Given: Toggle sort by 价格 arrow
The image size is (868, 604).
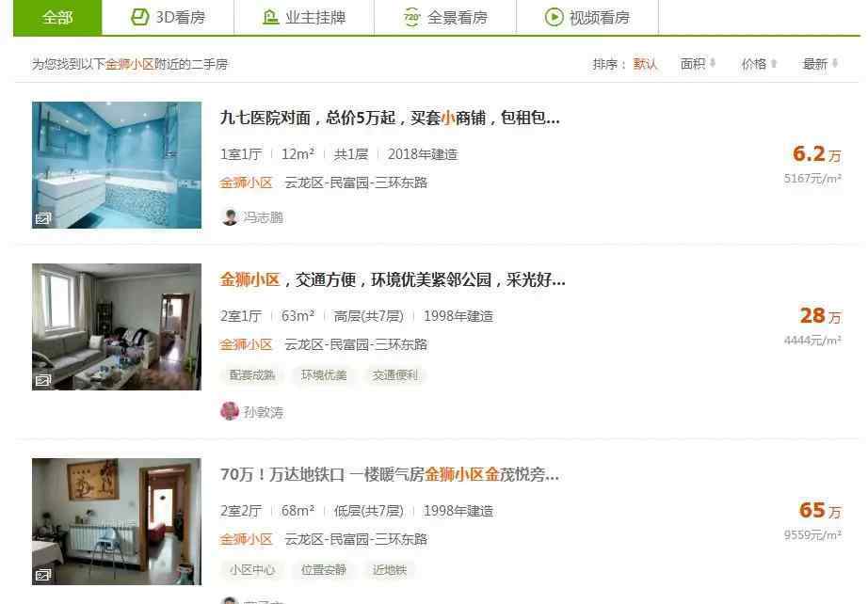Looking at the screenshot, I should (773, 64).
